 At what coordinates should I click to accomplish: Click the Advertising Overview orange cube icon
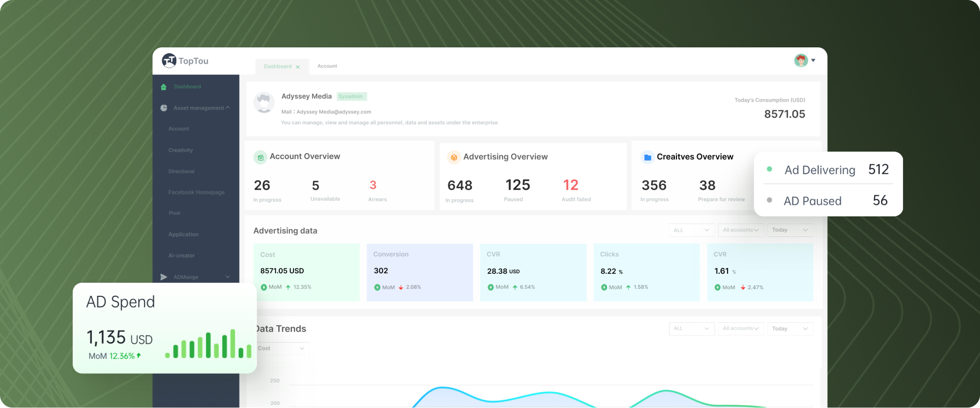point(454,157)
